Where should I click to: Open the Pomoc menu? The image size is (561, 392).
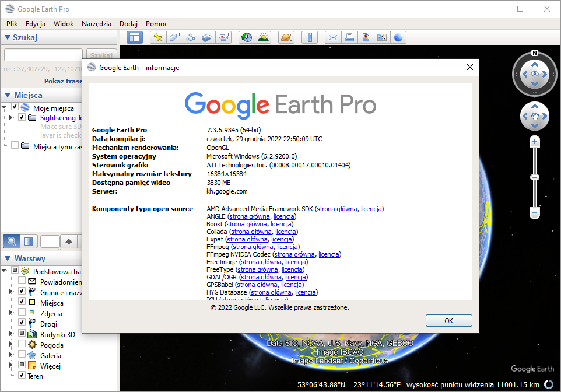pos(157,24)
